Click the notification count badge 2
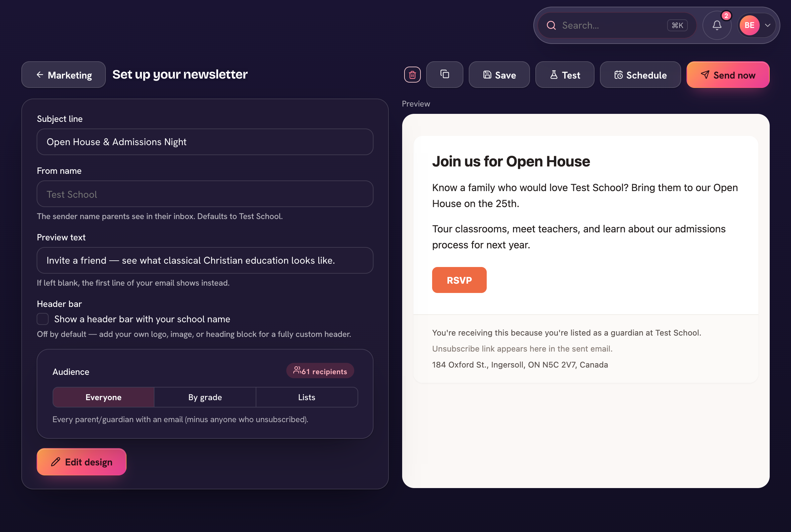Viewport: 791px width, 532px height. click(726, 16)
